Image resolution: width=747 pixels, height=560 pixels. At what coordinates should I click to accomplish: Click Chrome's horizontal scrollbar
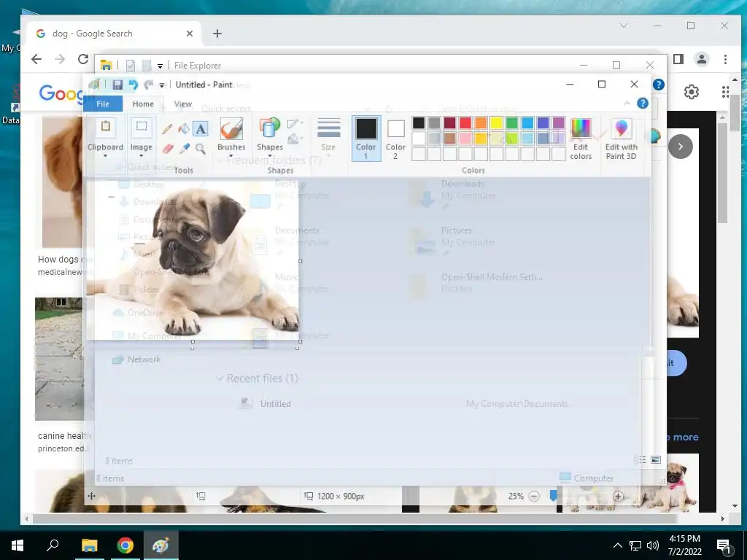(355, 518)
